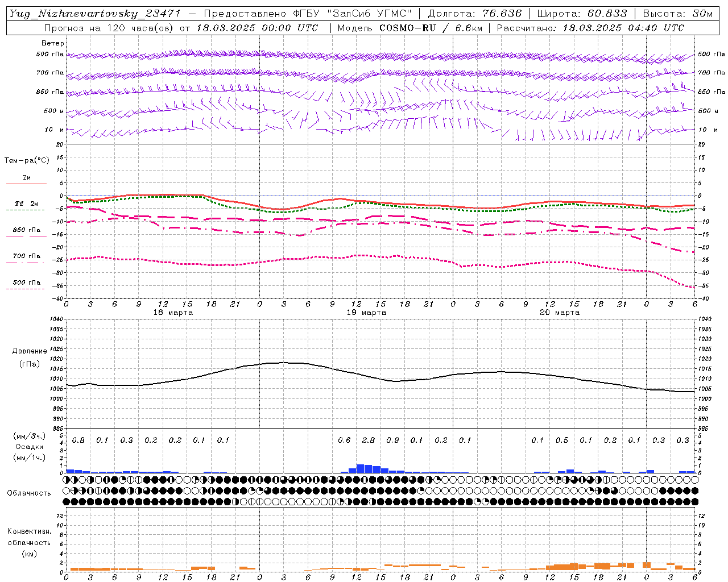The image size is (728, 582).
Task: Click 1040 on the left pressure axis
Action: 56,319
